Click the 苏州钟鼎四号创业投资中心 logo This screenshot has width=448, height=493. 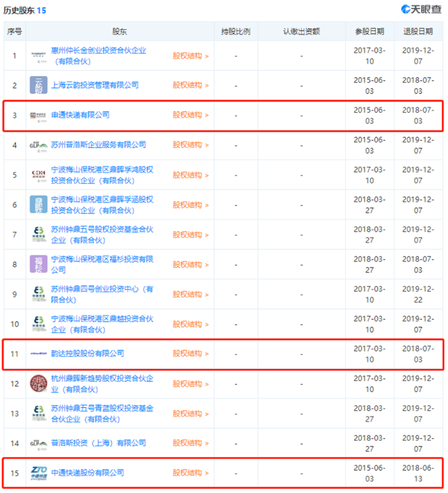(x=38, y=294)
